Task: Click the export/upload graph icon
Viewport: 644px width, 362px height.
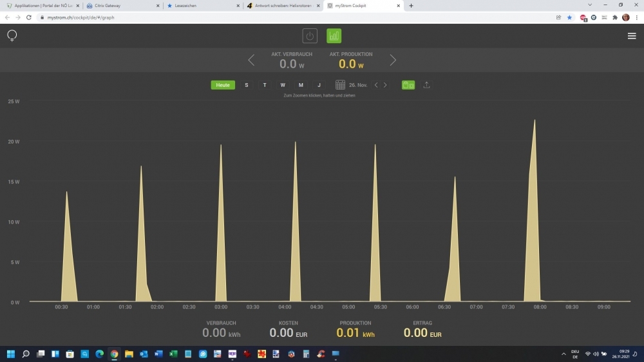Action: coord(426,85)
